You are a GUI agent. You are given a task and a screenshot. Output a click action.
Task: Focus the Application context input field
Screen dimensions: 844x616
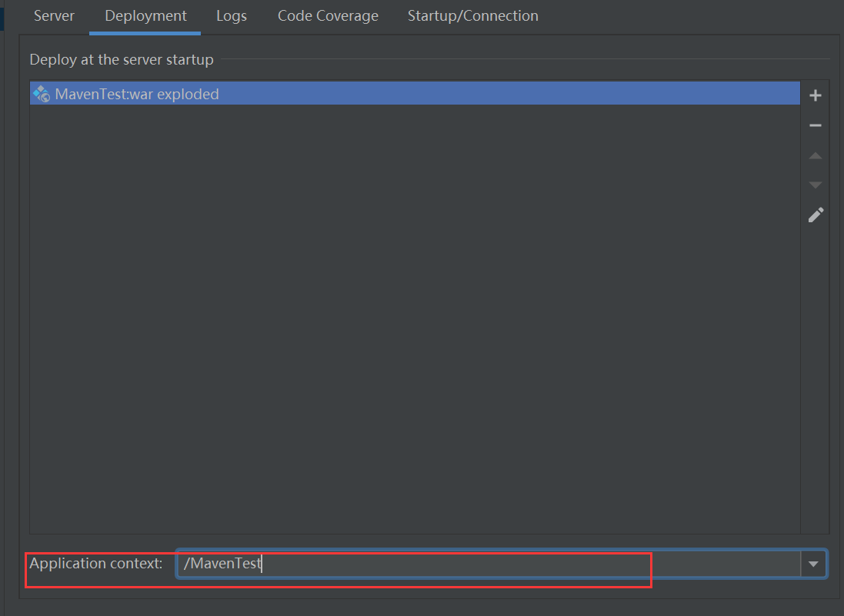tap(489, 564)
